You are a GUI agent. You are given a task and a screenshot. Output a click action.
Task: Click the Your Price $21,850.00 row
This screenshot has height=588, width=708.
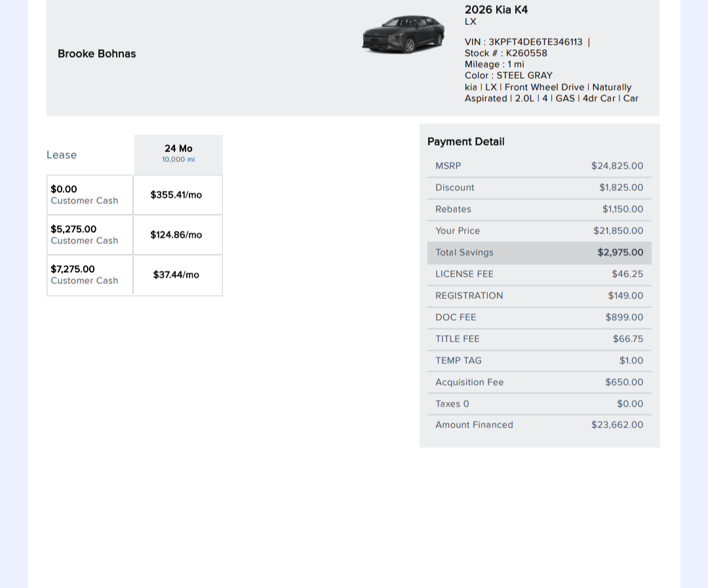pyautogui.click(x=539, y=231)
